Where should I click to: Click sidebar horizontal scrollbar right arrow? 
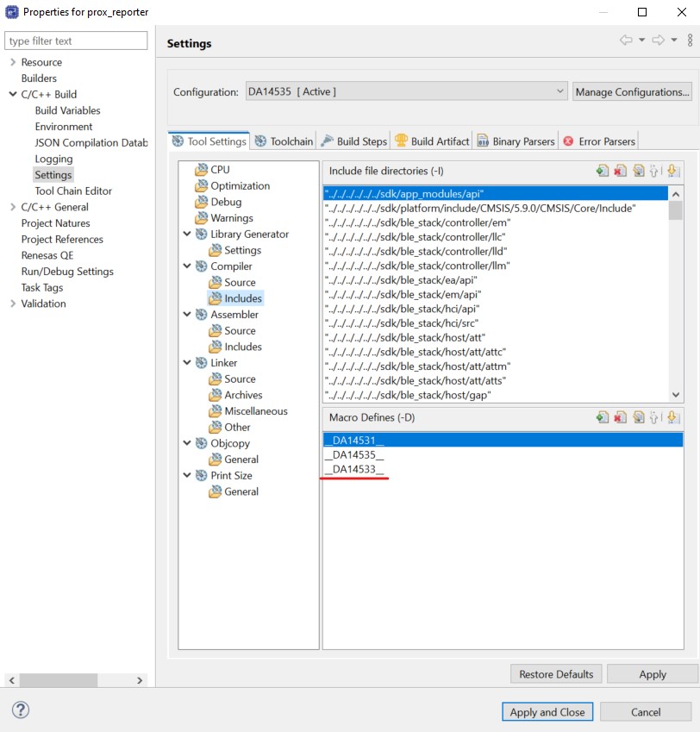[140, 680]
